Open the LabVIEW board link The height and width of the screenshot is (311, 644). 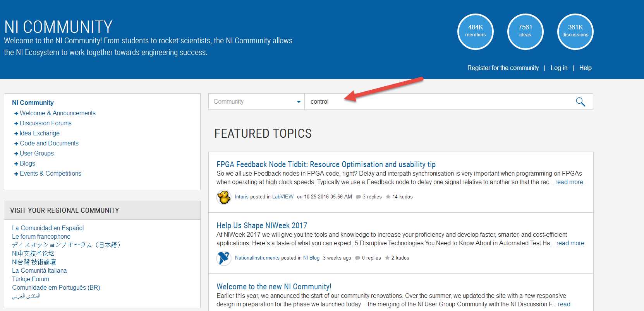[x=283, y=197]
